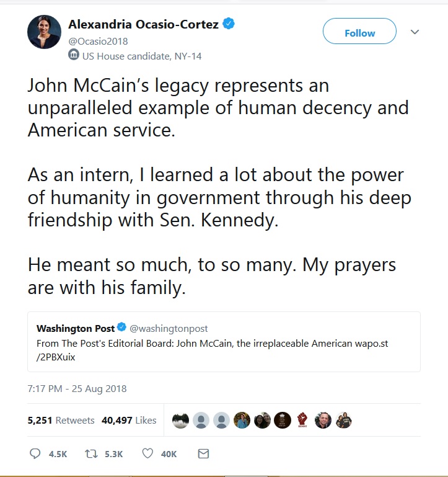Click the reply speech bubble icon
The image size is (448, 477).
click(35, 453)
